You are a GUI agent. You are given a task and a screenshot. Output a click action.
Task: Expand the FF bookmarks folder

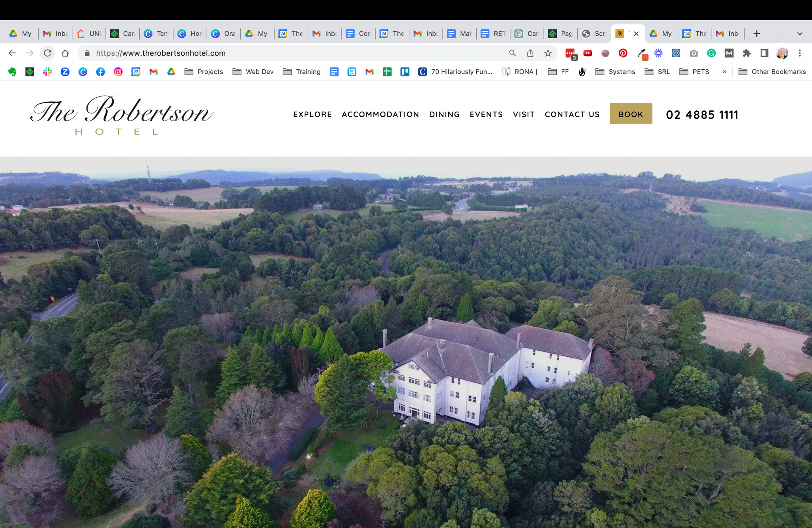tap(558, 71)
